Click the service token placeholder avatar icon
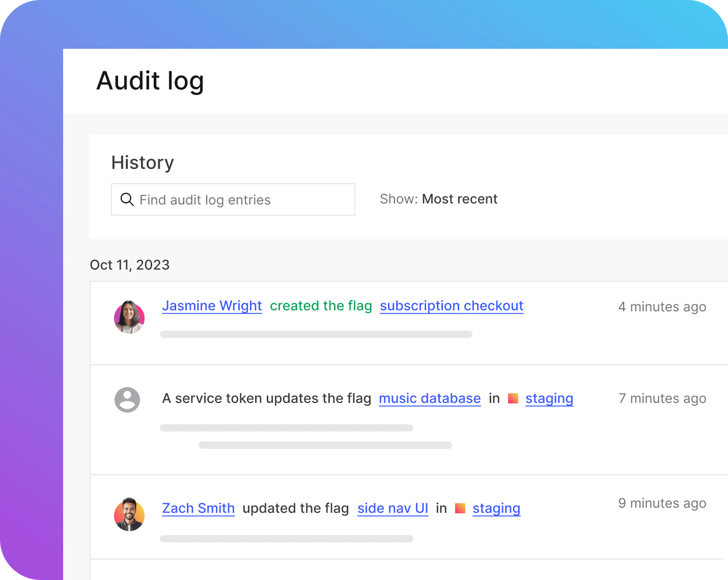Viewport: 728px width, 580px height. tap(127, 400)
